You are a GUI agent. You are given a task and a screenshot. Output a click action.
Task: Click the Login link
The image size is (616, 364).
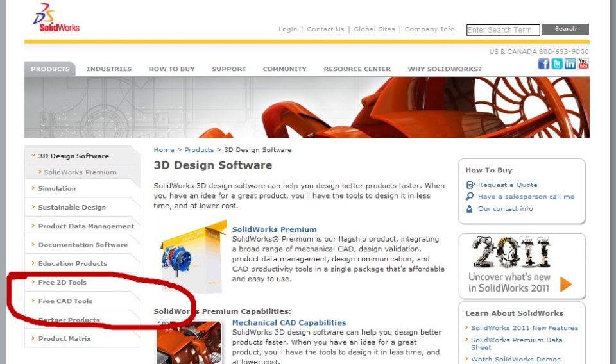point(287,29)
